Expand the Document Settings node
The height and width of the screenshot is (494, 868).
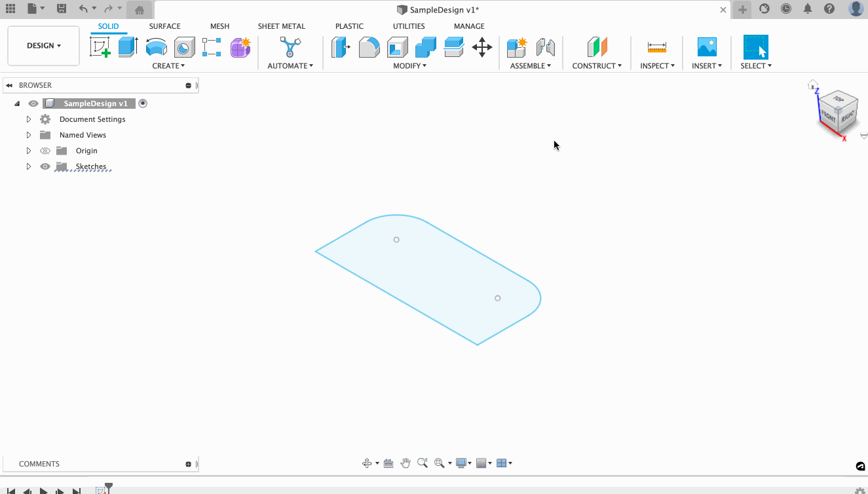click(29, 119)
